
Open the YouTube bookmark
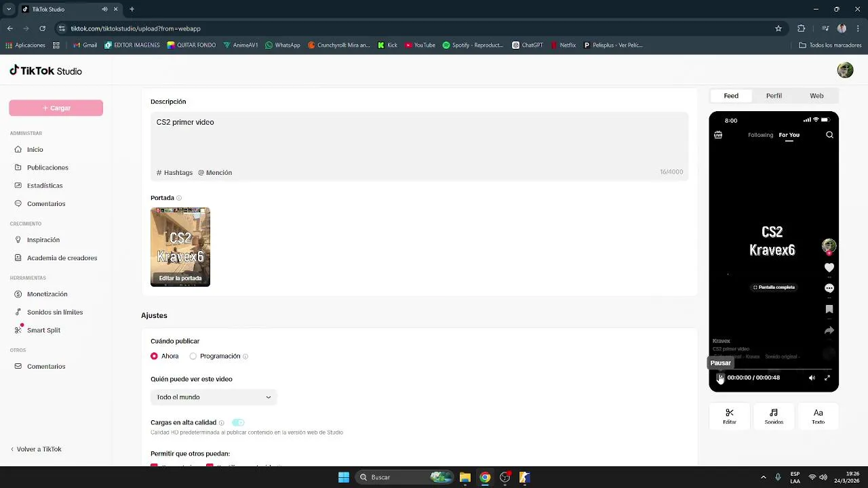point(420,45)
